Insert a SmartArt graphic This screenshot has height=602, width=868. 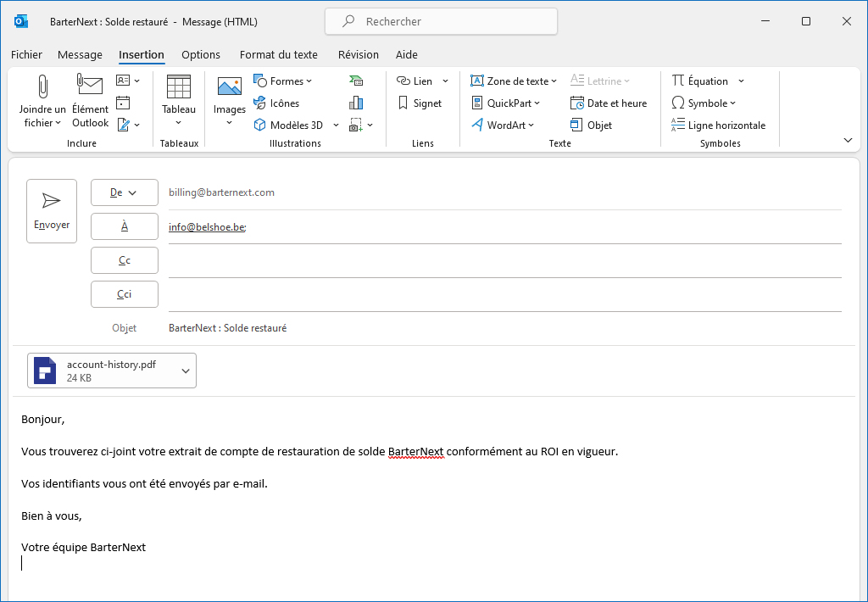356,81
